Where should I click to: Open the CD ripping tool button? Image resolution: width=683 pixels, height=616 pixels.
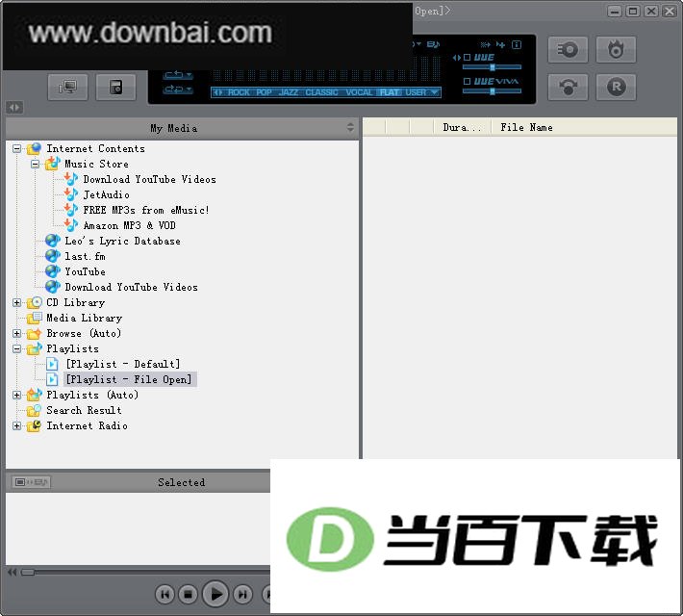[x=568, y=50]
